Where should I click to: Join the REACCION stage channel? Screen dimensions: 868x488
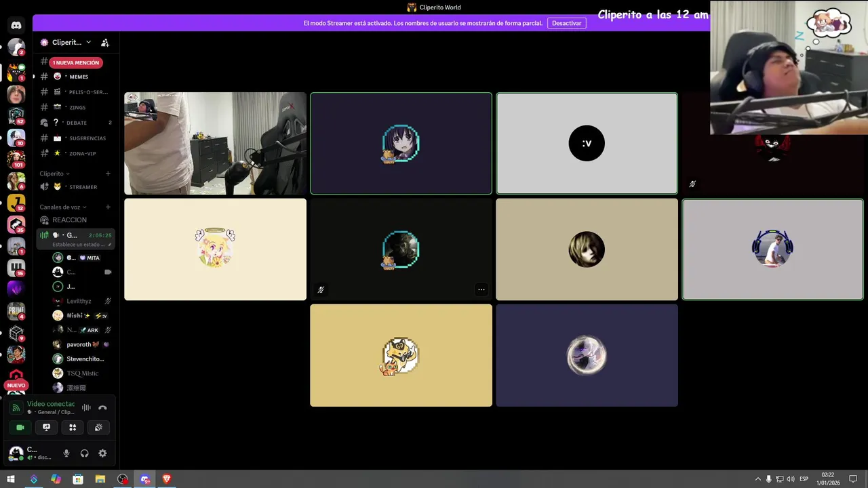[76, 220]
